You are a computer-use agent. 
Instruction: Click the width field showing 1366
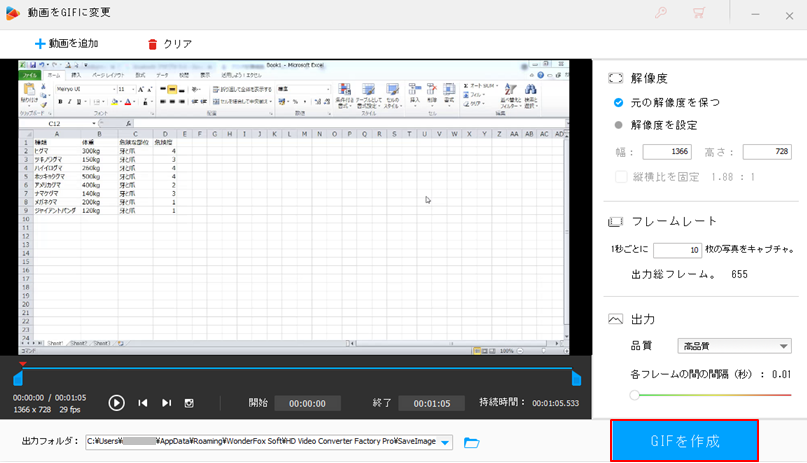pyautogui.click(x=666, y=152)
